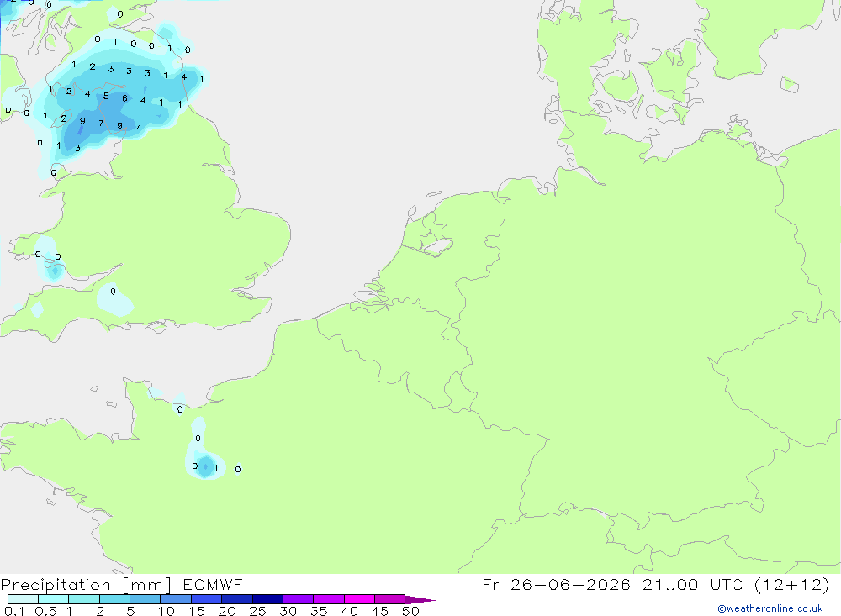Pick the 10–15 mm legend color swatch
Image resolution: width=841 pixels, height=616 pixels.
pyautogui.click(x=176, y=599)
